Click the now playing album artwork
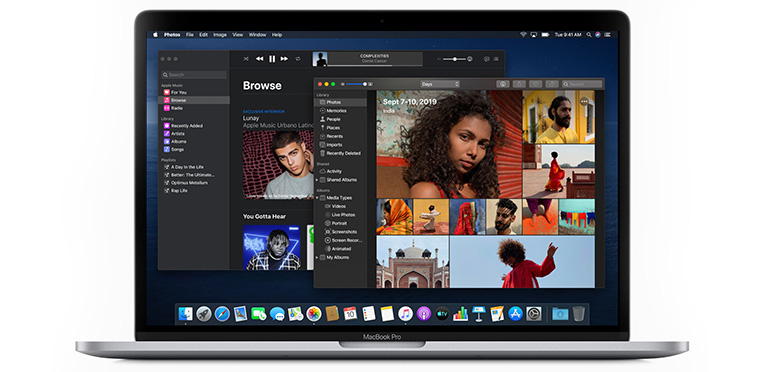Image resolution: width=760 pixels, height=372 pixels. (x=320, y=59)
